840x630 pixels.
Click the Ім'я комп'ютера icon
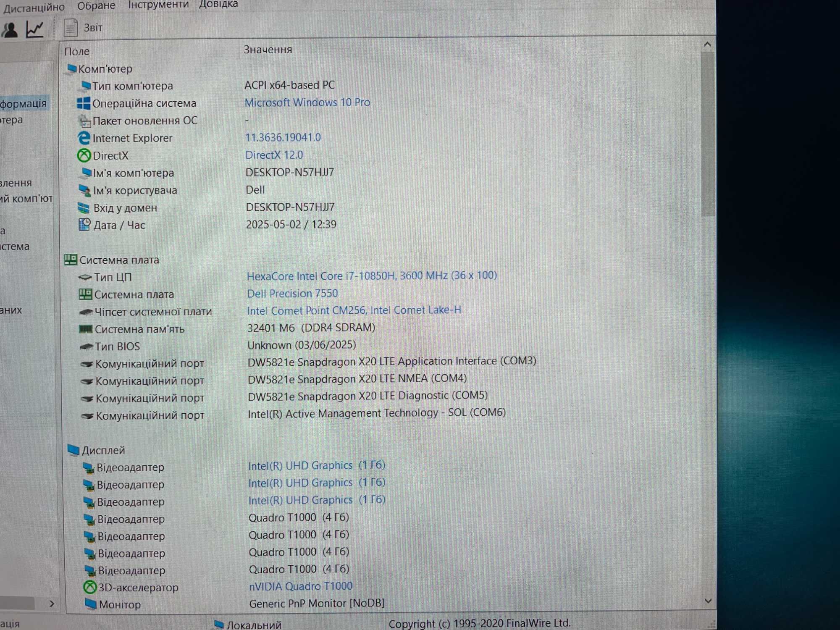[x=86, y=173]
